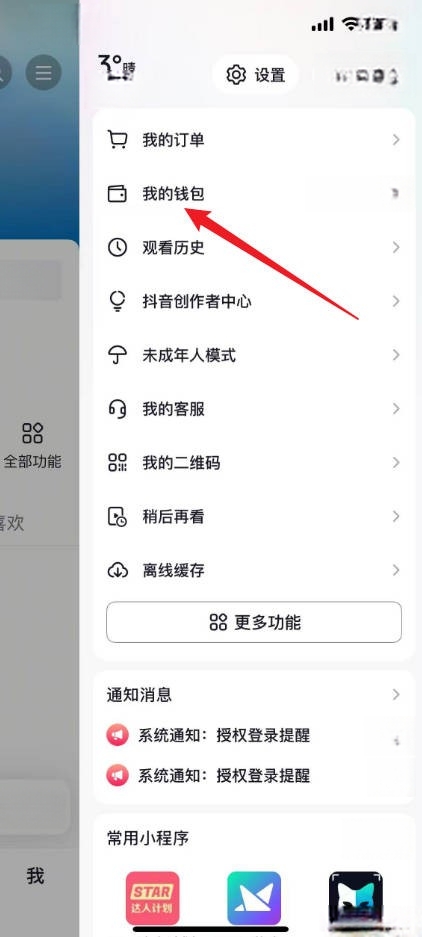Tap the 更多功能 button
This screenshot has width=422, height=937.
point(254,622)
